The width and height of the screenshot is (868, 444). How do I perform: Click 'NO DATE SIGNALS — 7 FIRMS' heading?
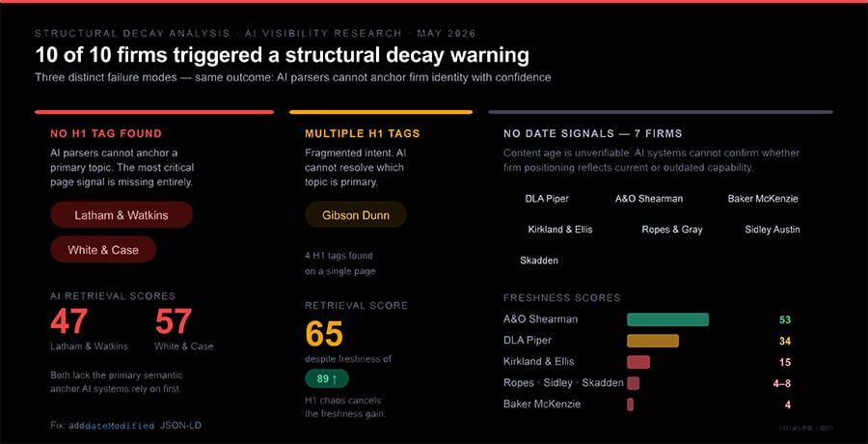[592, 133]
